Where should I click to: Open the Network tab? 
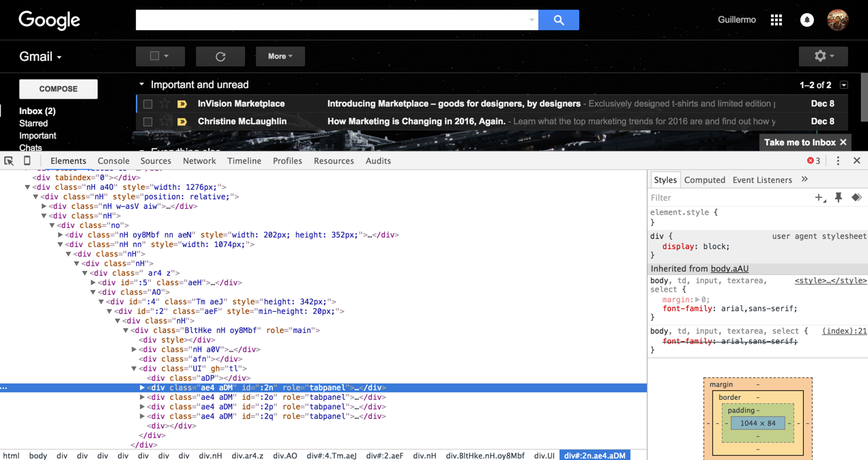tap(199, 161)
